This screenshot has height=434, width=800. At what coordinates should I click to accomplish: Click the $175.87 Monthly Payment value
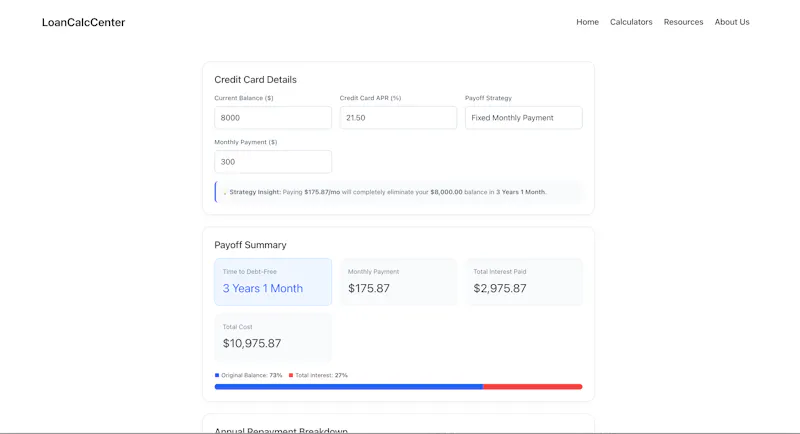[369, 288]
